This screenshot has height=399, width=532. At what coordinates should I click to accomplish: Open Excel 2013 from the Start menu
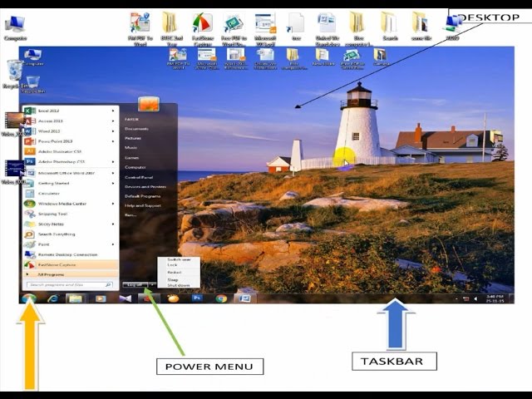pos(70,111)
